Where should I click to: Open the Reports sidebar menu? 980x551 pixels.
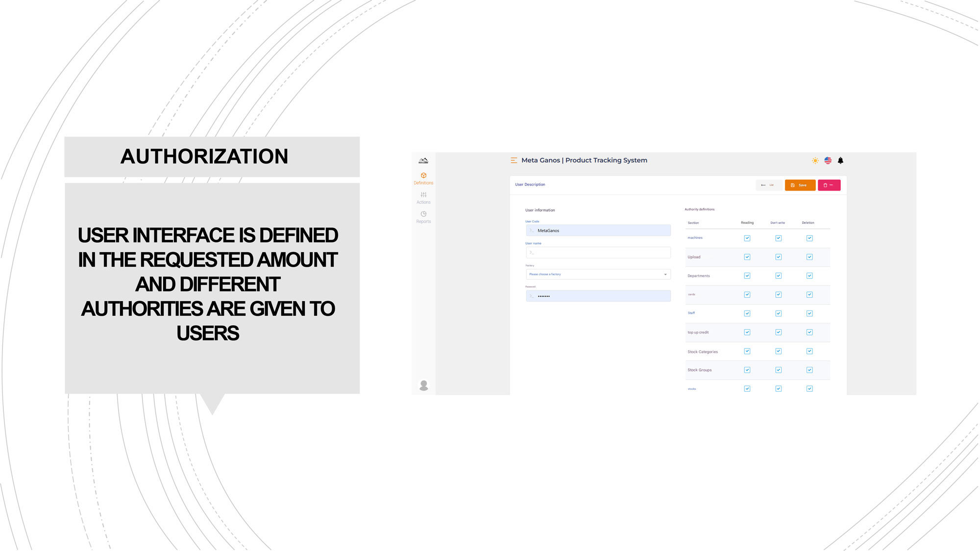tap(423, 217)
